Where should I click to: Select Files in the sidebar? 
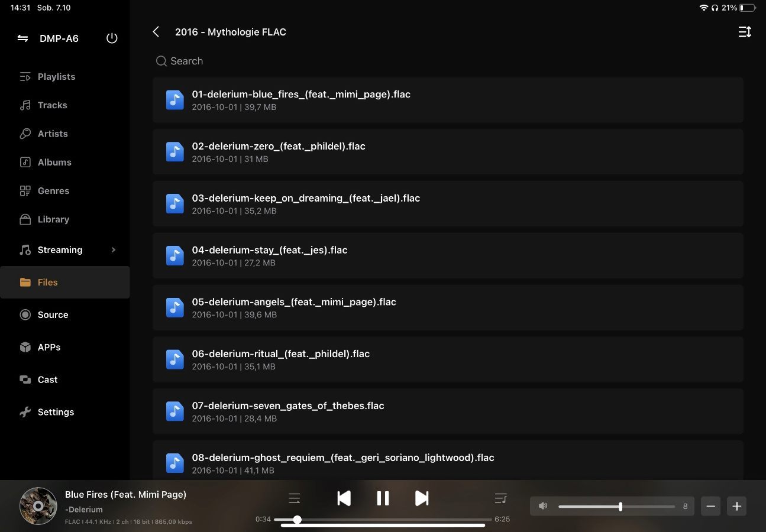(x=65, y=282)
